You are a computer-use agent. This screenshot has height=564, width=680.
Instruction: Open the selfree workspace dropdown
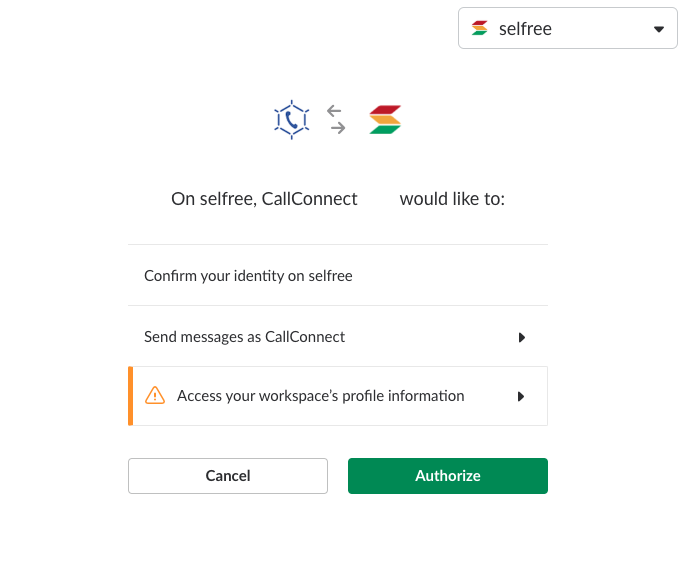pyautogui.click(x=568, y=28)
